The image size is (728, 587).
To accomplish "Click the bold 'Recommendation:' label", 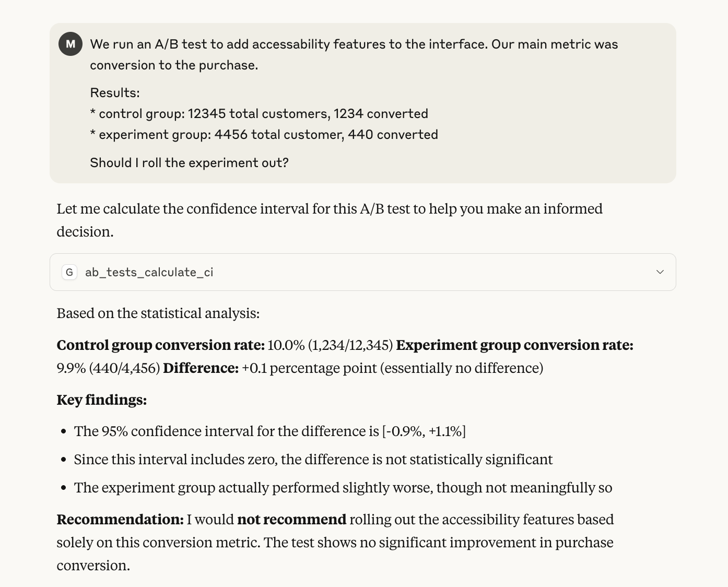I will [x=120, y=520].
